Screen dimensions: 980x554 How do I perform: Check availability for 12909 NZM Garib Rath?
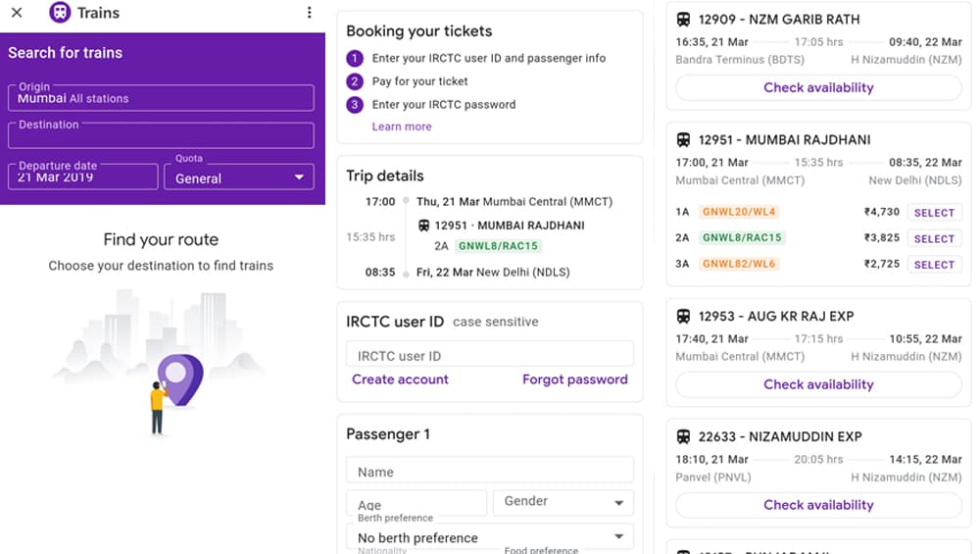click(818, 87)
